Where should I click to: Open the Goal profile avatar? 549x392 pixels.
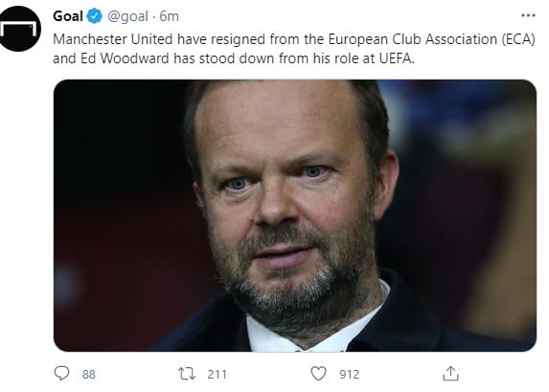19,29
